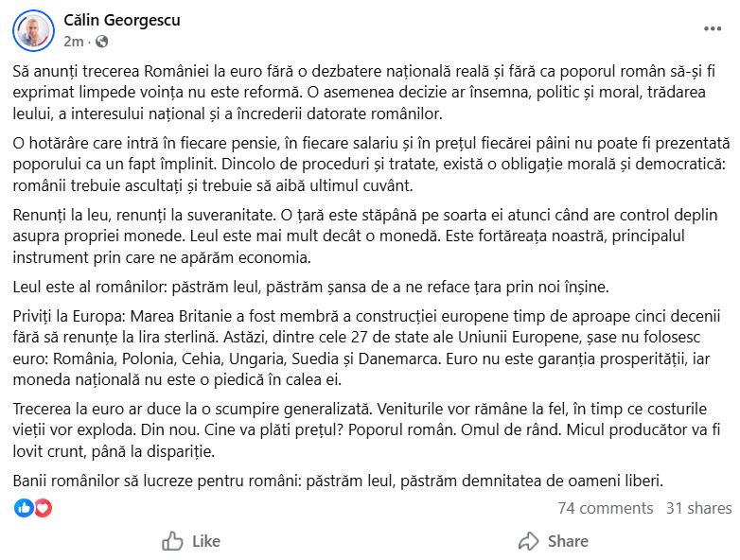The width and height of the screenshot is (740, 560).
Task: Click the paragraph starting 'O hotărâre care intră'
Action: [371, 165]
